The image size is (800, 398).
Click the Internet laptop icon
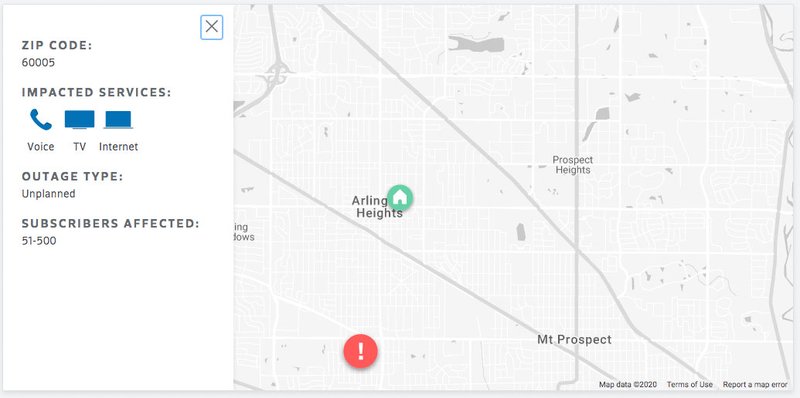[x=118, y=120]
